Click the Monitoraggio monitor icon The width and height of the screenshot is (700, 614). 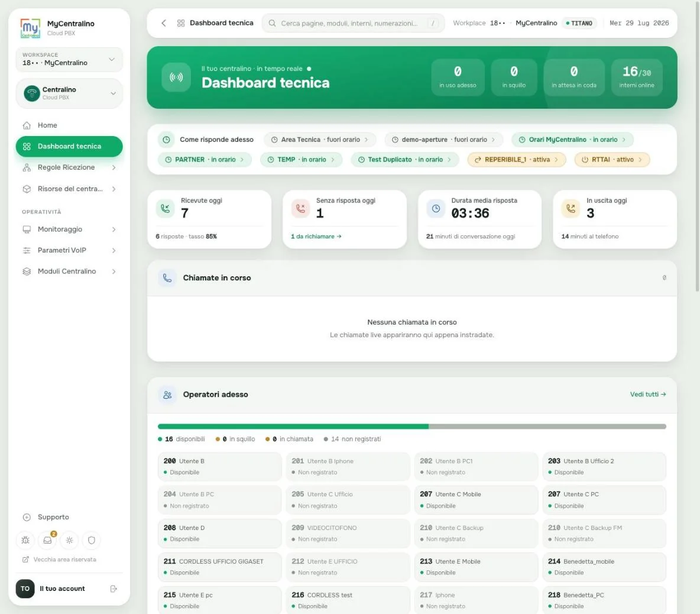tap(27, 230)
